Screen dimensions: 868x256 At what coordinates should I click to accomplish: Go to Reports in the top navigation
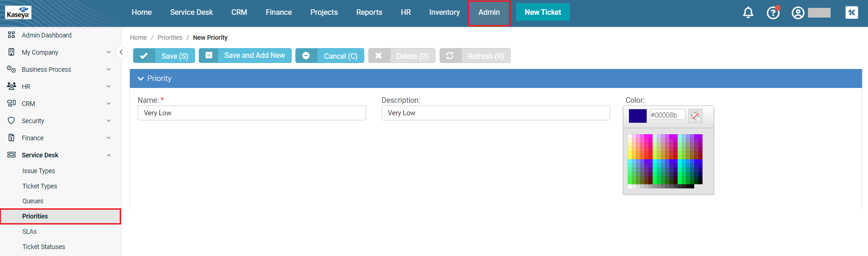369,12
